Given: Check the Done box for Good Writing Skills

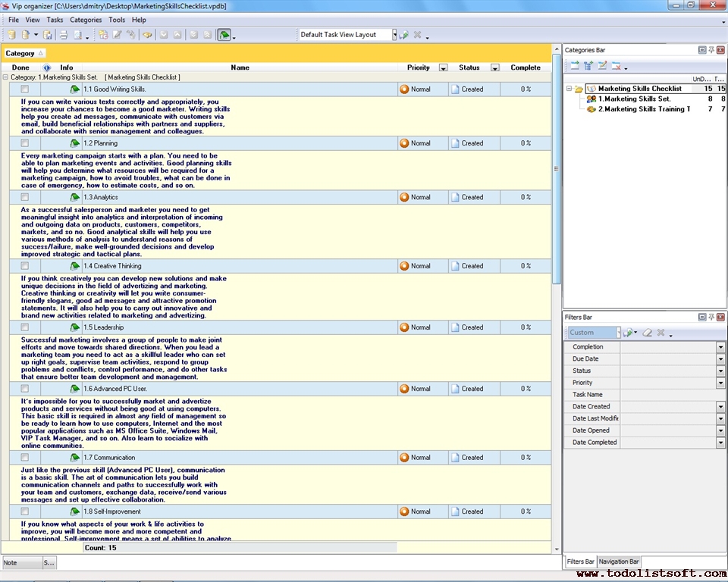Looking at the screenshot, I should [x=25, y=89].
